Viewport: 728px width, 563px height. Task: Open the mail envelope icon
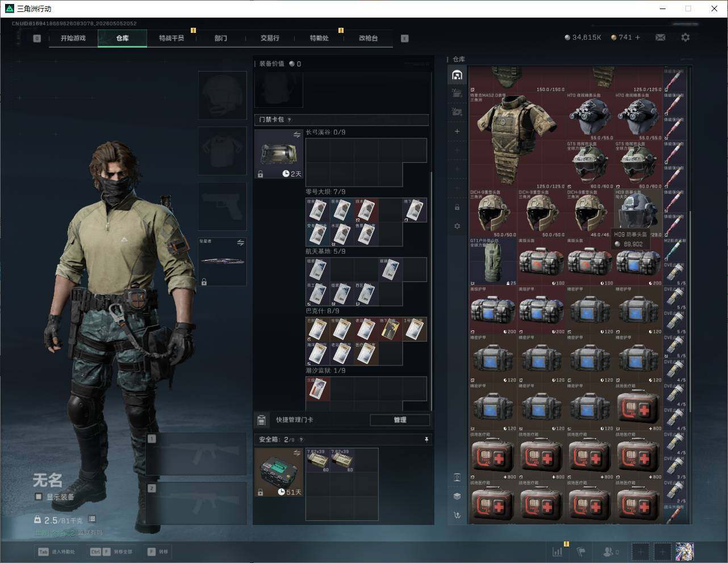tap(660, 37)
